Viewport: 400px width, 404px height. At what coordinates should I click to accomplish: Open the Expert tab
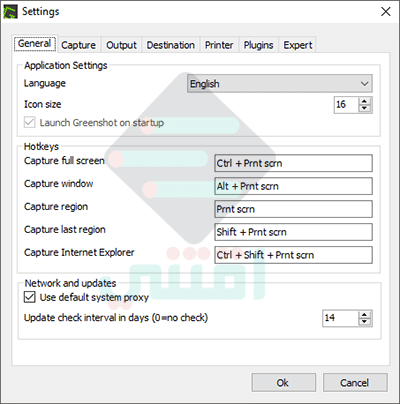pyautogui.click(x=298, y=45)
